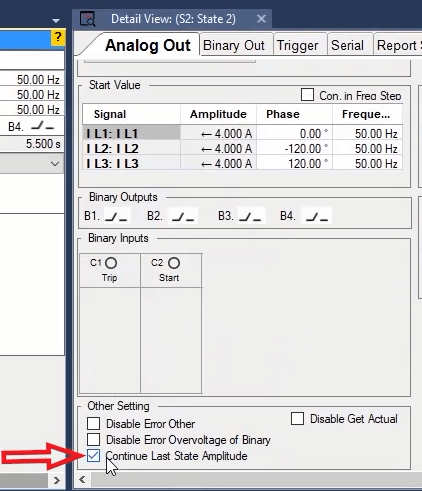The width and height of the screenshot is (422, 491).
Task: Open the Trigger tab
Action: (298, 45)
